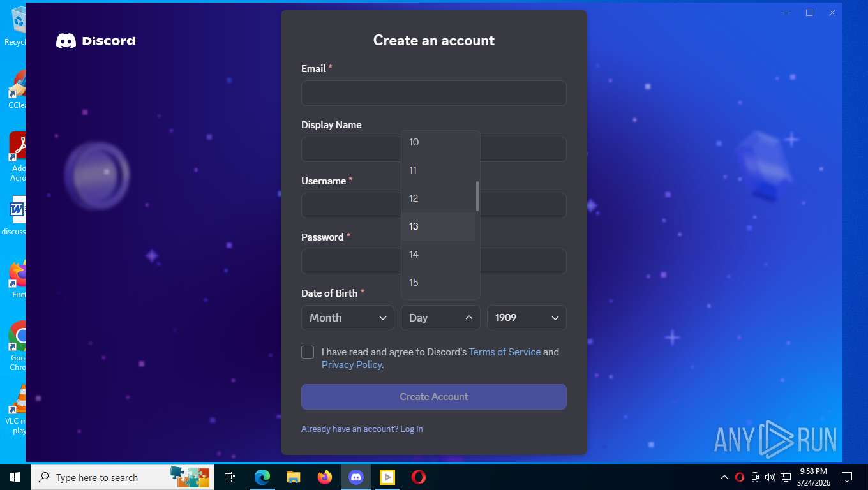The height and width of the screenshot is (490, 868).
Task: Open the volume control in the tray
Action: 770,477
